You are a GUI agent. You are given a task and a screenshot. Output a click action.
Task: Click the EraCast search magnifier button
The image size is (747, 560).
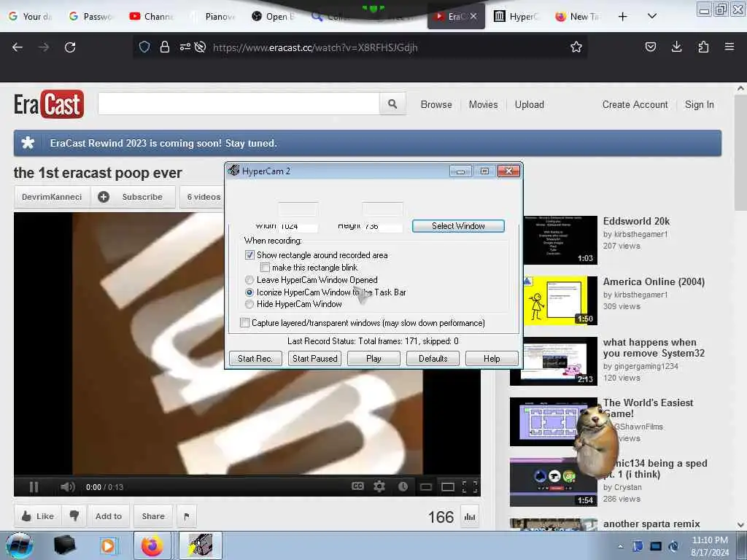click(392, 104)
